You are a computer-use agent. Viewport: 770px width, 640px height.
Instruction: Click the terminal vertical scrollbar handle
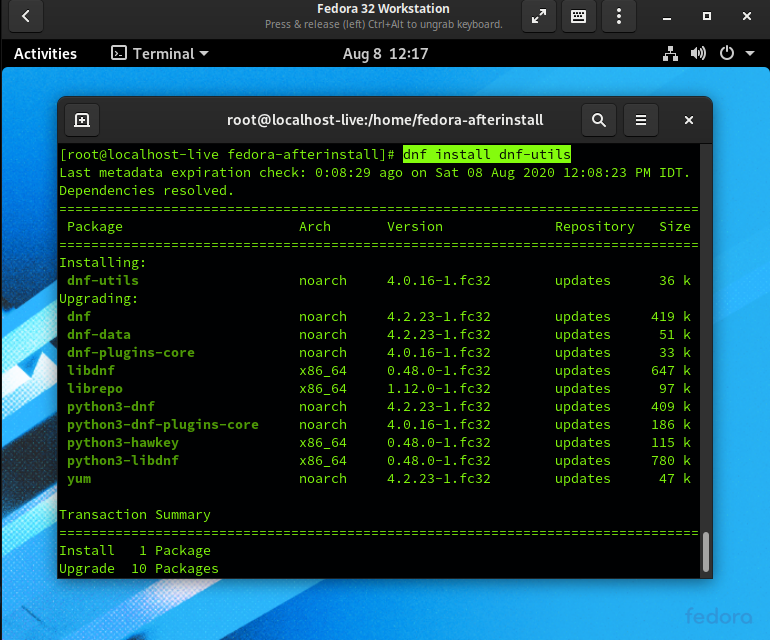[706, 552]
